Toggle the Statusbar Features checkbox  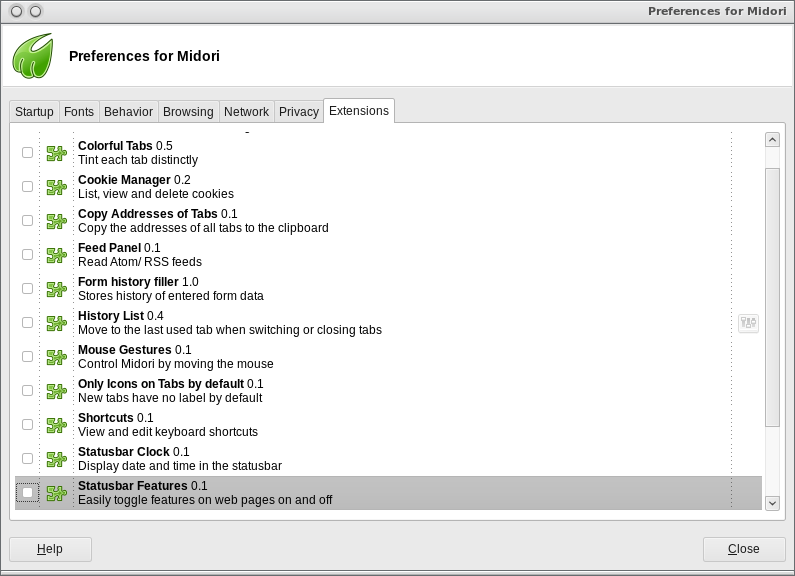tap(27, 492)
